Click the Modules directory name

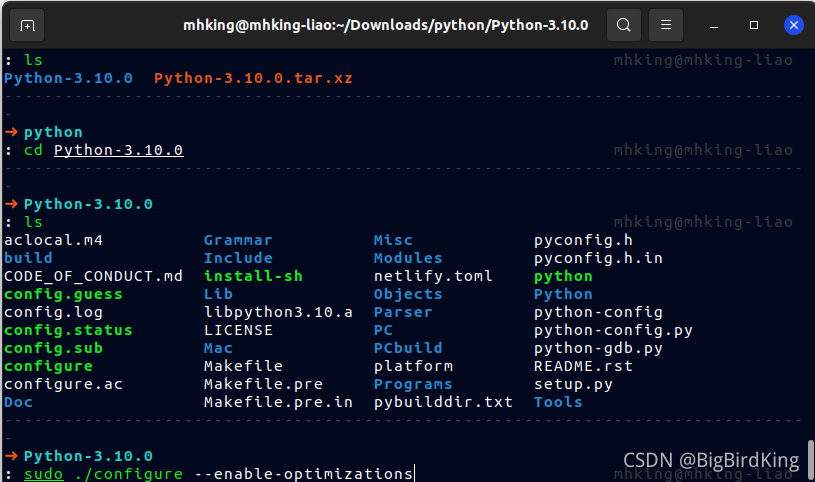point(408,258)
